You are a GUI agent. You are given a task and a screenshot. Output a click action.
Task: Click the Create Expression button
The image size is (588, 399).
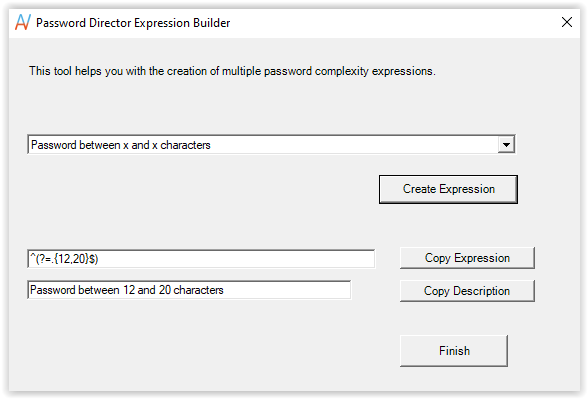tap(448, 189)
